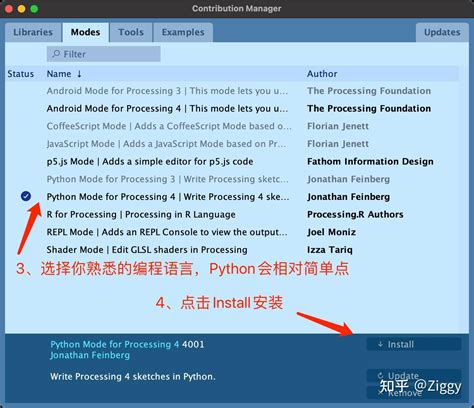
Task: Click the download arrow icon on Install
Action: pos(380,344)
